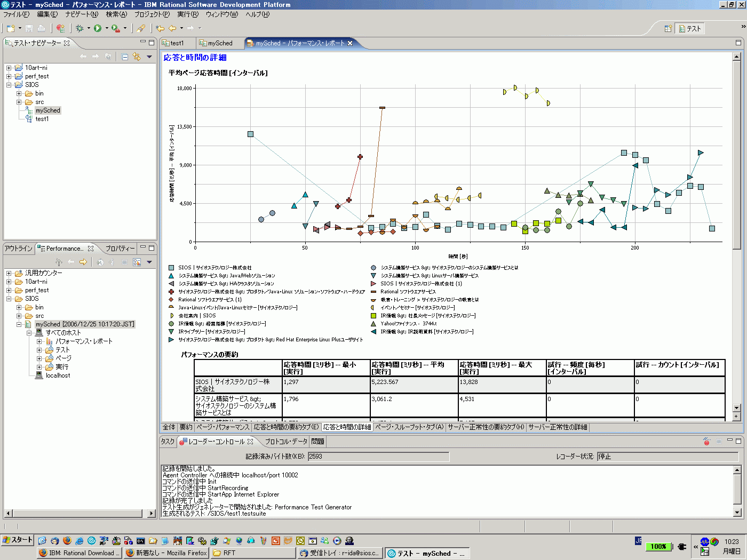Screen dimensions: 747x560
Task: Open the 実行(R) menu
Action: [x=188, y=14]
